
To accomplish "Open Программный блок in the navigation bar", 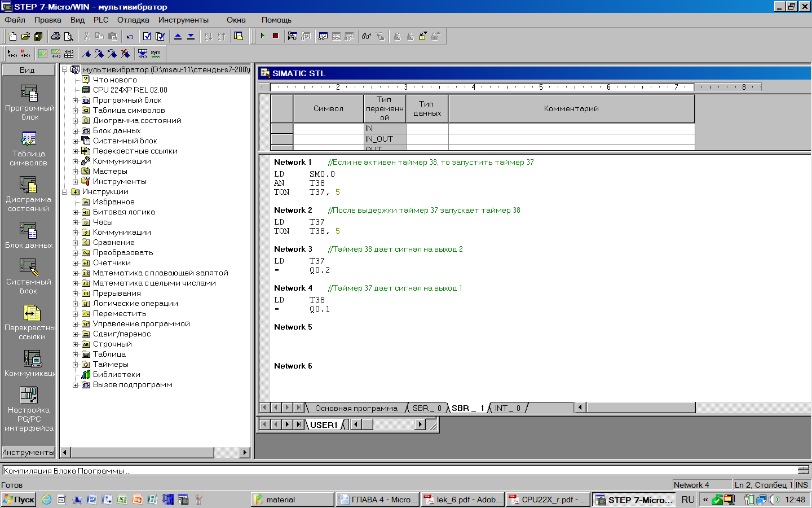I will pyautogui.click(x=29, y=102).
